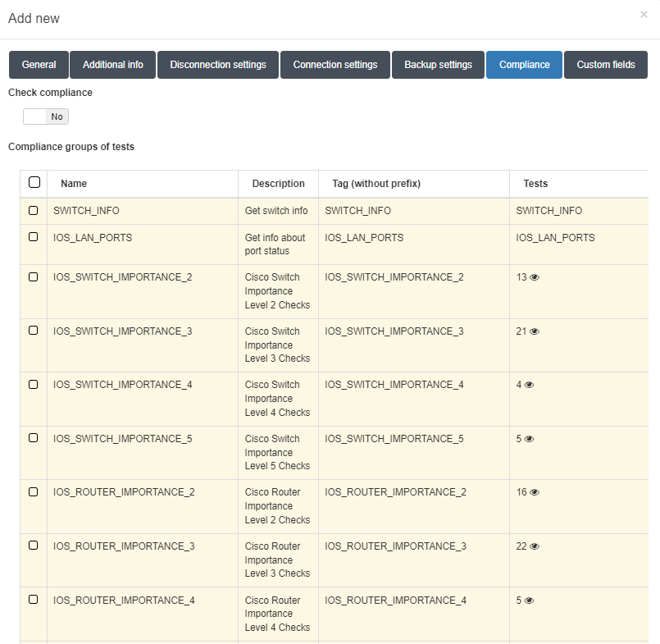Image resolution: width=660 pixels, height=644 pixels.
Task: Click the Description column header
Action: click(x=278, y=184)
